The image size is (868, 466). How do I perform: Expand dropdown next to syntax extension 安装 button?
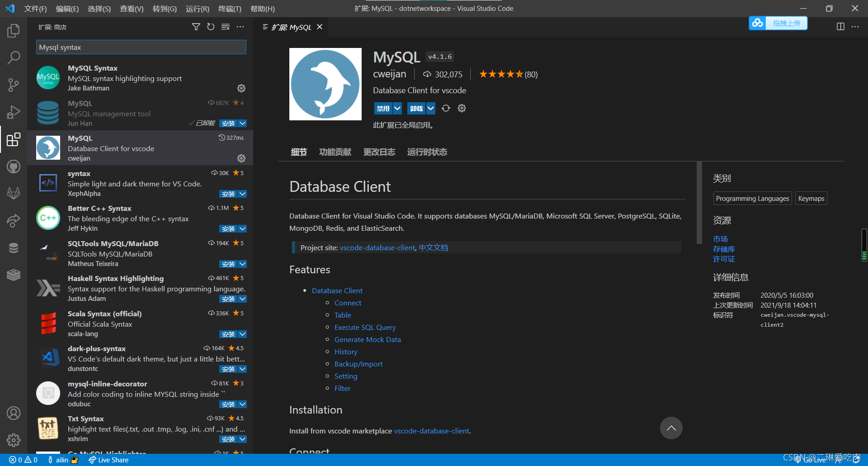pos(243,194)
